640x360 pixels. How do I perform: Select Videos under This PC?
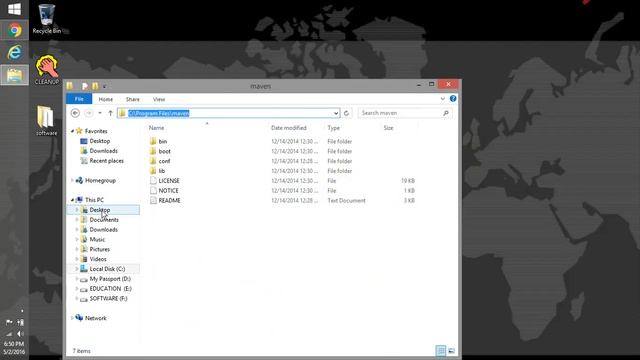coord(98,259)
